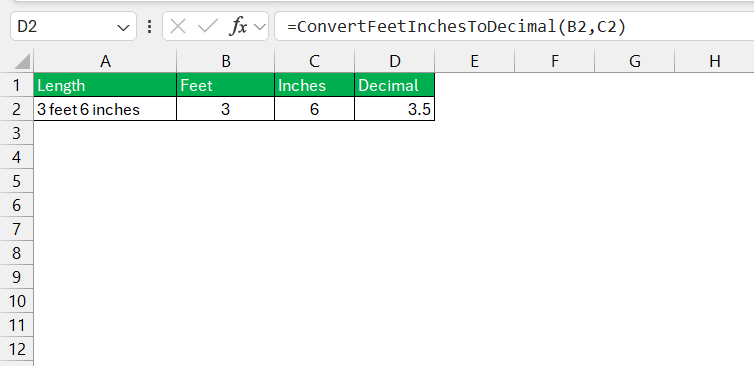Click cell containing '3 feet 6 inches'

pyautogui.click(x=105, y=109)
